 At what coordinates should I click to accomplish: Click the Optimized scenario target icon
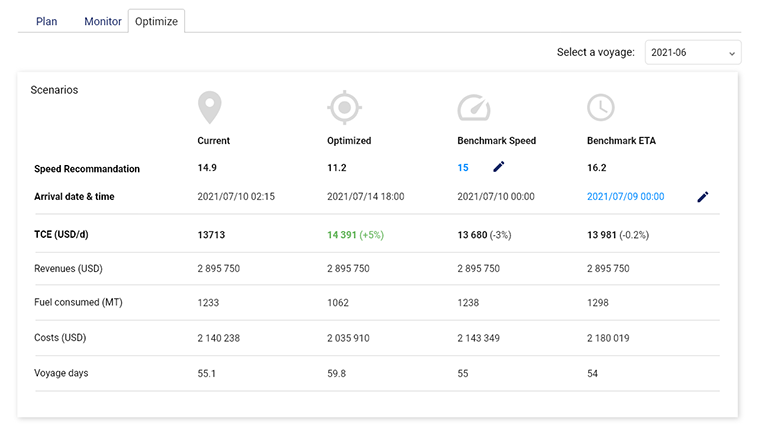point(343,106)
